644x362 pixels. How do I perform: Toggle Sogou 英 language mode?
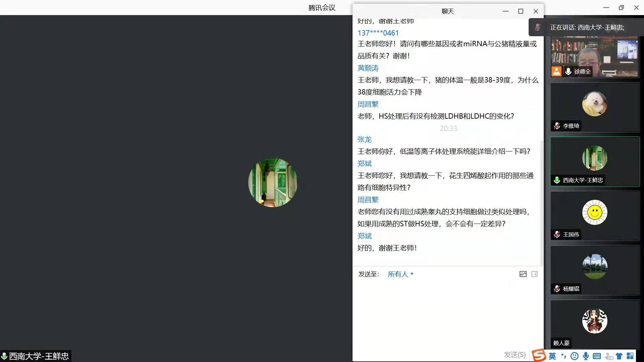(x=552, y=356)
